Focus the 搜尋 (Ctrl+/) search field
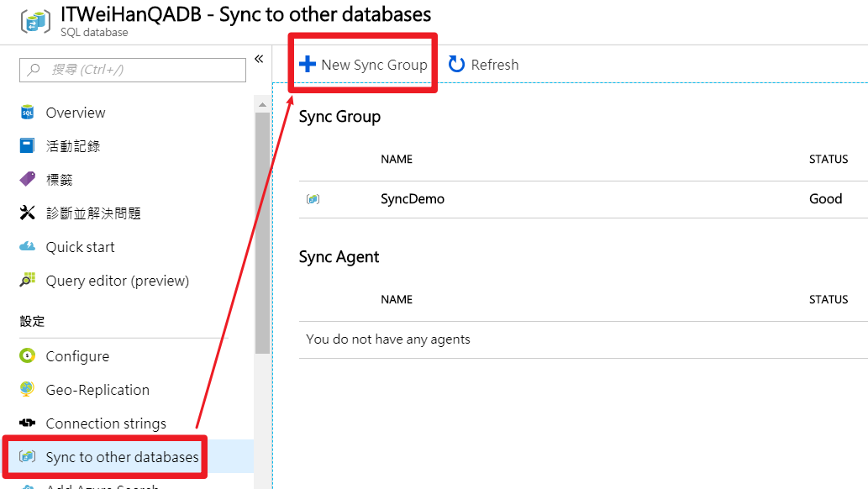 133,70
